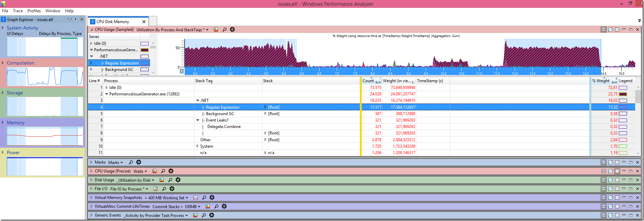Search within the Generic Events panel
Viewport: 644px width, 221px height.
204,215
